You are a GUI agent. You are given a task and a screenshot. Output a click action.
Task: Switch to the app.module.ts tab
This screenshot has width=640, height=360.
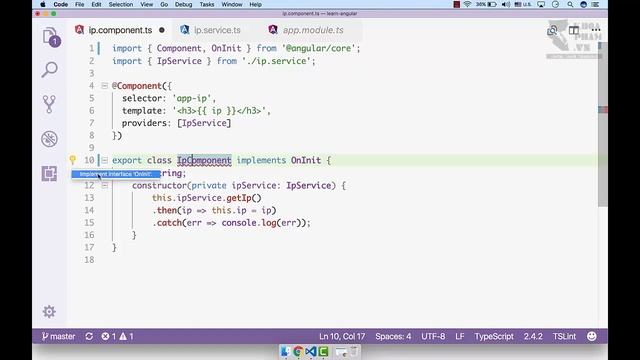[x=313, y=30]
